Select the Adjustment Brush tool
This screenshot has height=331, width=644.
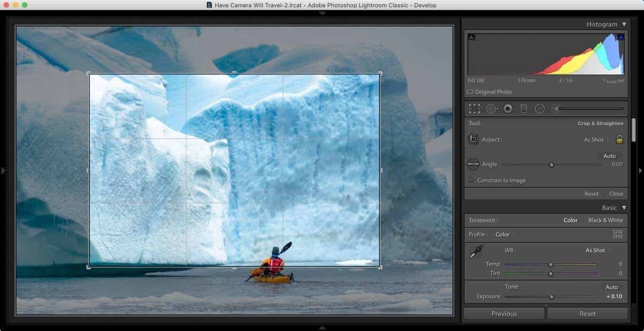(555, 109)
